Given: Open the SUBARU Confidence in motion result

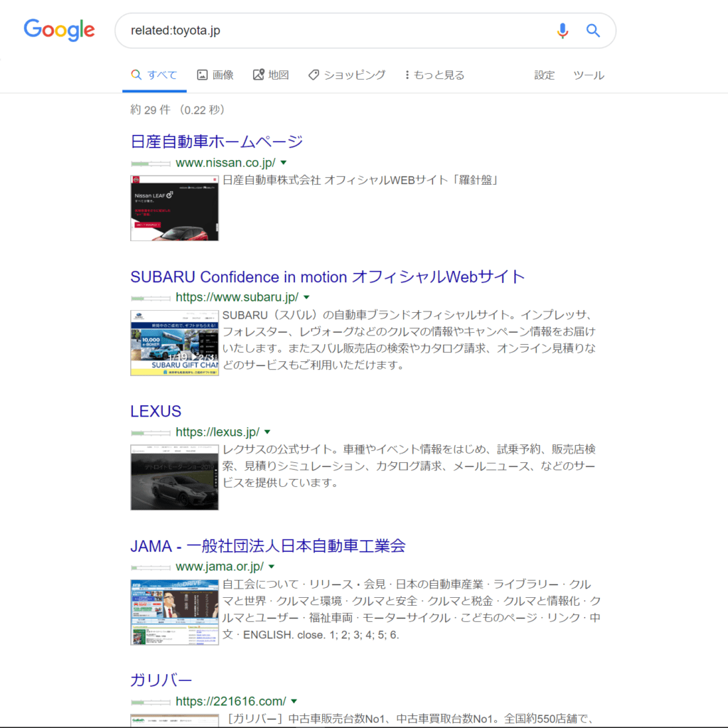Looking at the screenshot, I should tap(327, 277).
